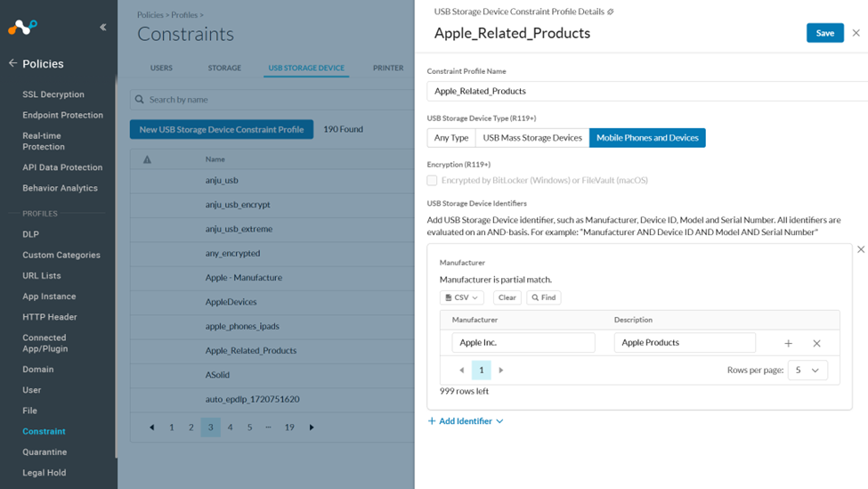Screen dimensions: 868x489
Task: Enable the BitLocker or FileVault encryption checkbox
Action: click(x=432, y=180)
